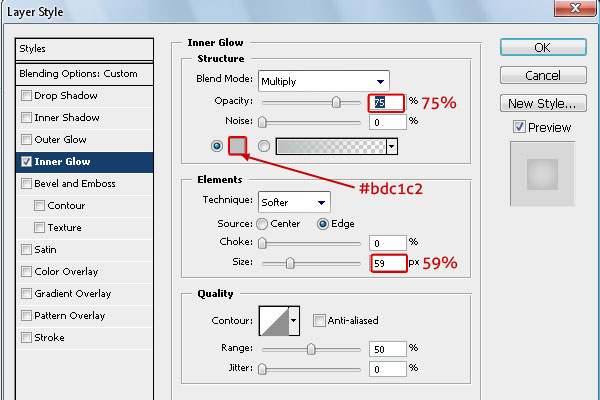The height and width of the screenshot is (400, 600).
Task: Expand the gradient picker dropdown arrow
Action: [392, 147]
